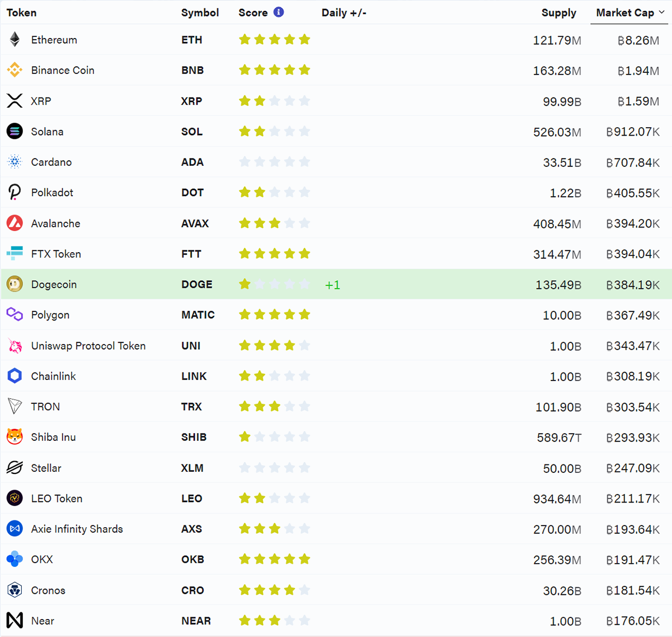This screenshot has width=672, height=637.
Task: Sort table by Supply column header
Action: click(559, 12)
